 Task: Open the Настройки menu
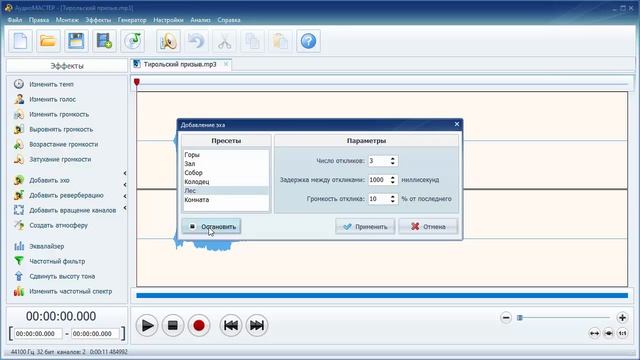168,20
